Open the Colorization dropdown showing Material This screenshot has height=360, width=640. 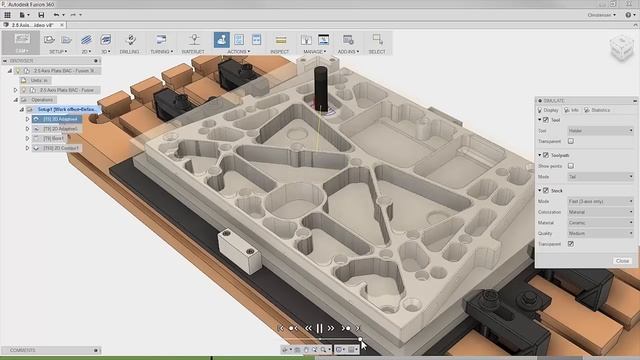pos(600,212)
